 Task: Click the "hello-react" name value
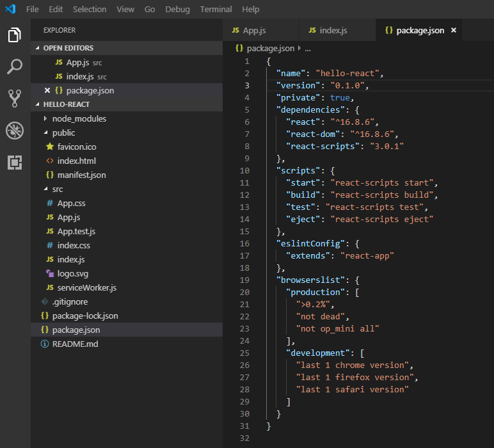[x=347, y=73]
